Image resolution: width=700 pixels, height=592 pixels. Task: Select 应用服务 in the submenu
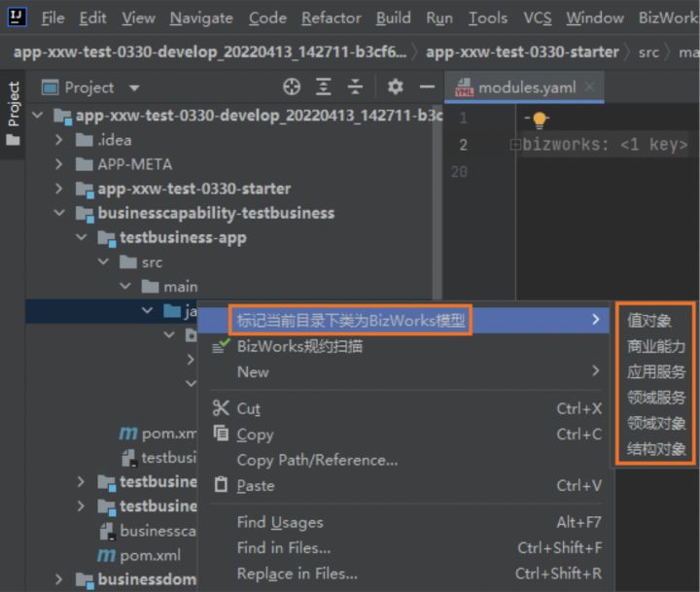coord(656,371)
